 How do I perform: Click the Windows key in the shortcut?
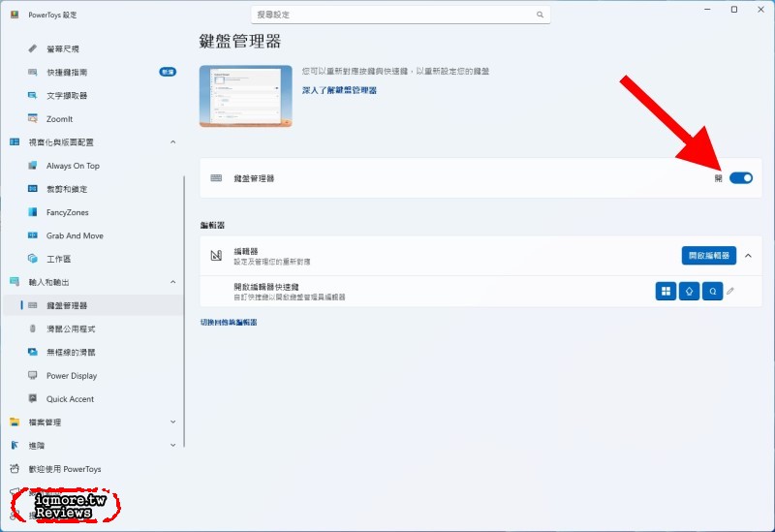[666, 292]
